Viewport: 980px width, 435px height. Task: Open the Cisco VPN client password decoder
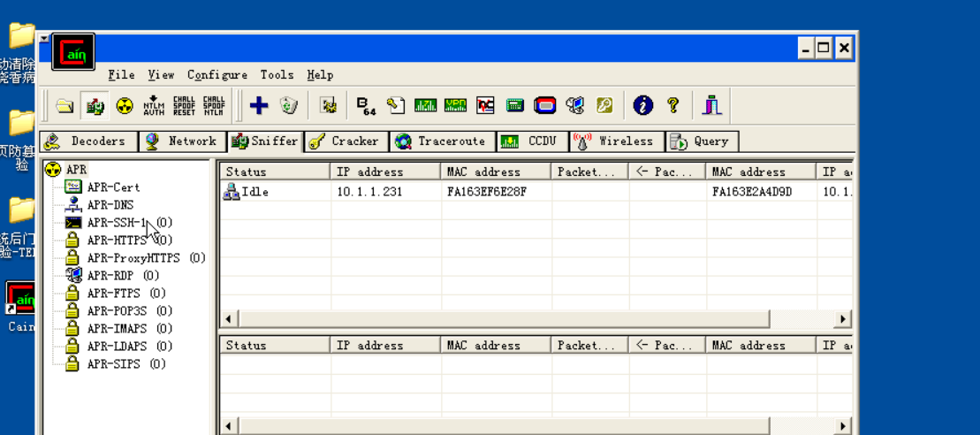pos(456,105)
